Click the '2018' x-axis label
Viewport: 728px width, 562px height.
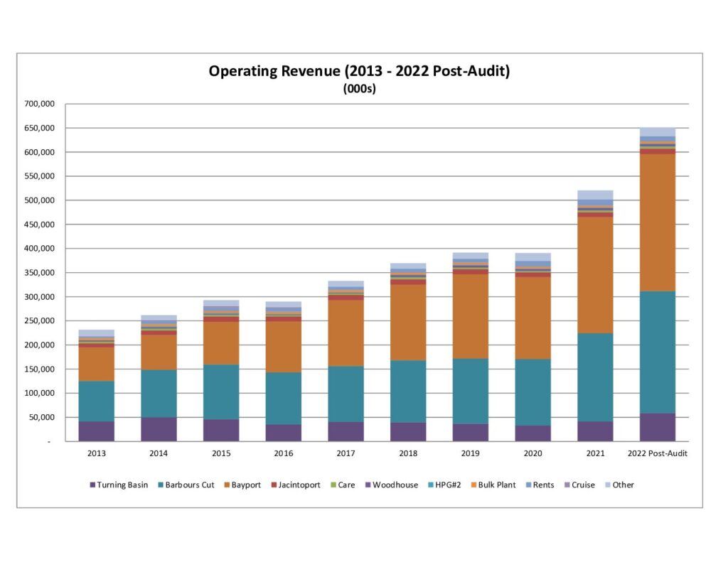[408, 453]
